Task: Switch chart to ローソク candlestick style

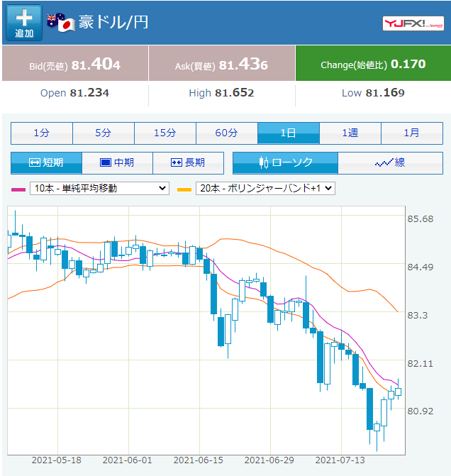Action: [x=285, y=163]
